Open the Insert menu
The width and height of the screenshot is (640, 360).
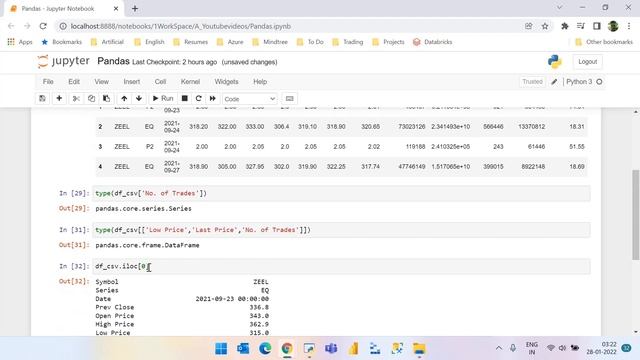click(x=131, y=82)
